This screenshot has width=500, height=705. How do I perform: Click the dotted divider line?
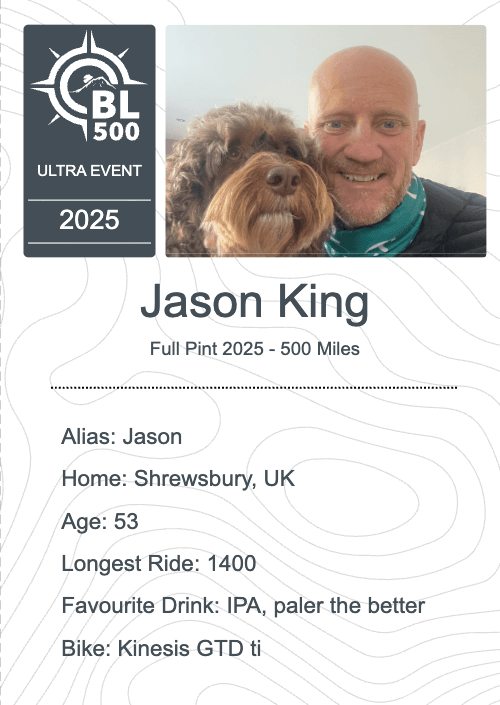coord(254,387)
